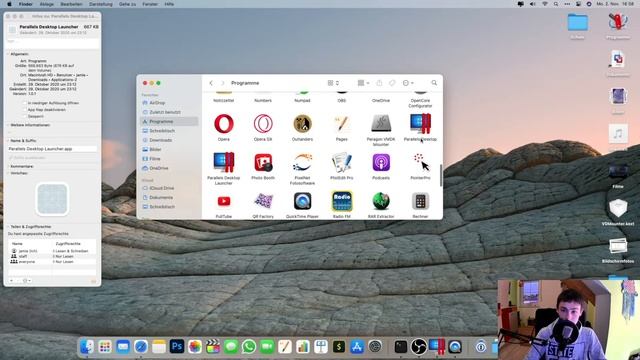Select the Opera GX app icon

pos(263,124)
